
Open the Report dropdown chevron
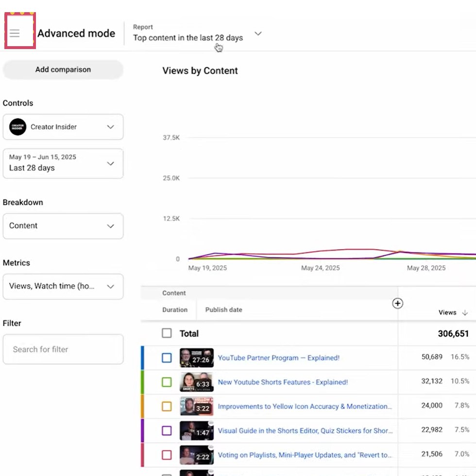pyautogui.click(x=258, y=34)
